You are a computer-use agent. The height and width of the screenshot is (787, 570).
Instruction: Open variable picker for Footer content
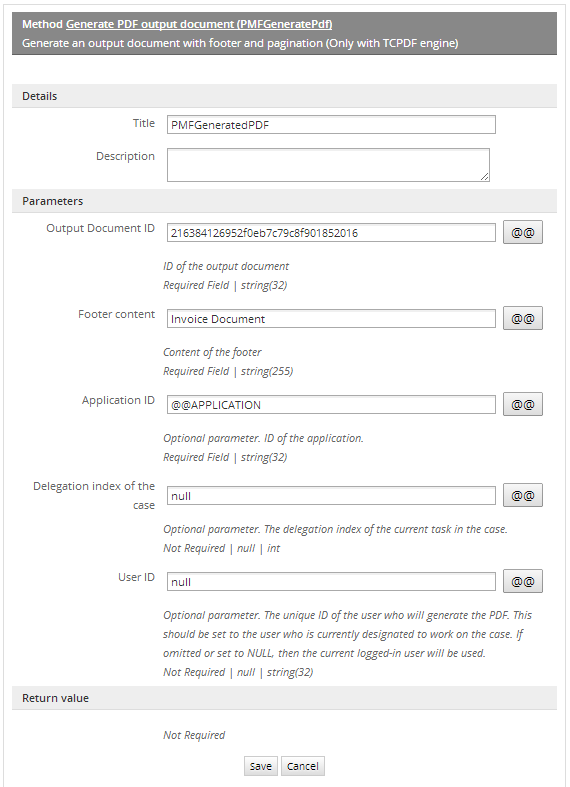[523, 318]
